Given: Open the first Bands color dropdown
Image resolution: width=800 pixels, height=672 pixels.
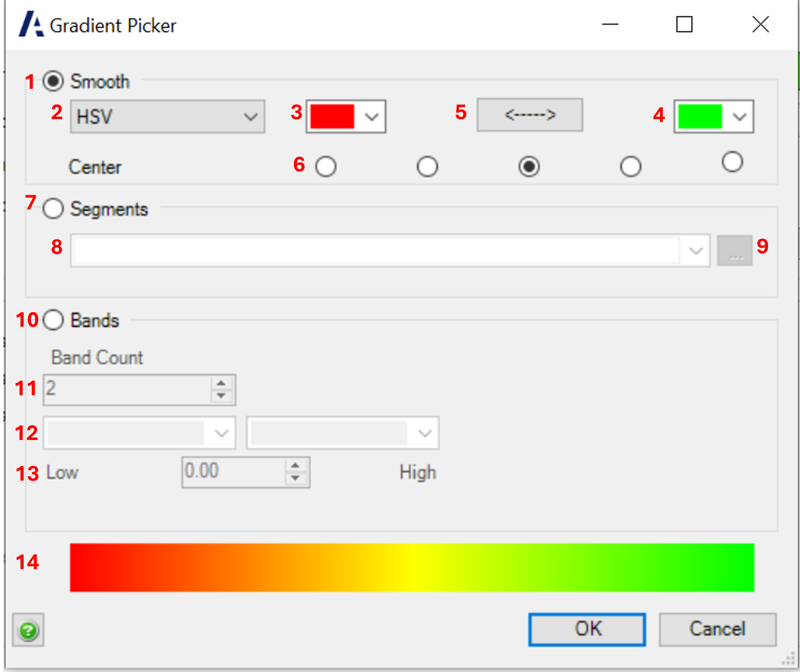Looking at the screenshot, I should [x=139, y=433].
